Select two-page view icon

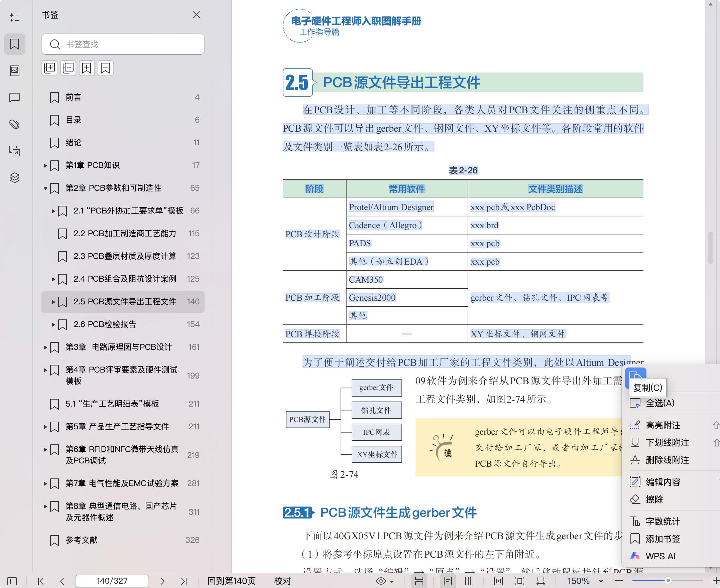point(469,581)
